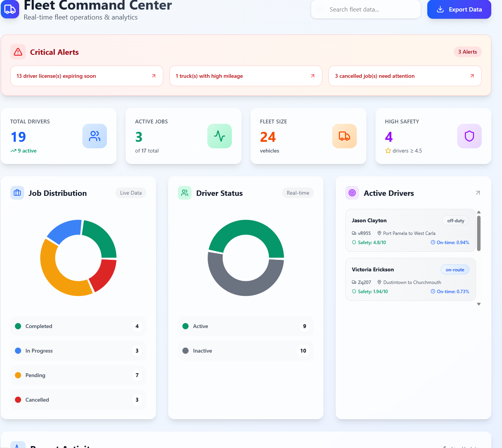Click the Total Drivers people icon
The width and height of the screenshot is (502, 448).
[x=95, y=136]
